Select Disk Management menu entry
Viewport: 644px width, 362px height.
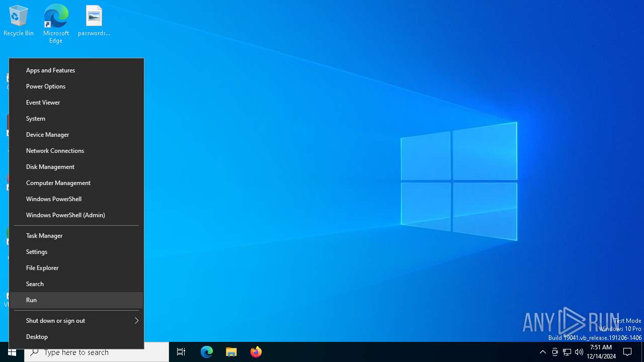(76, 167)
